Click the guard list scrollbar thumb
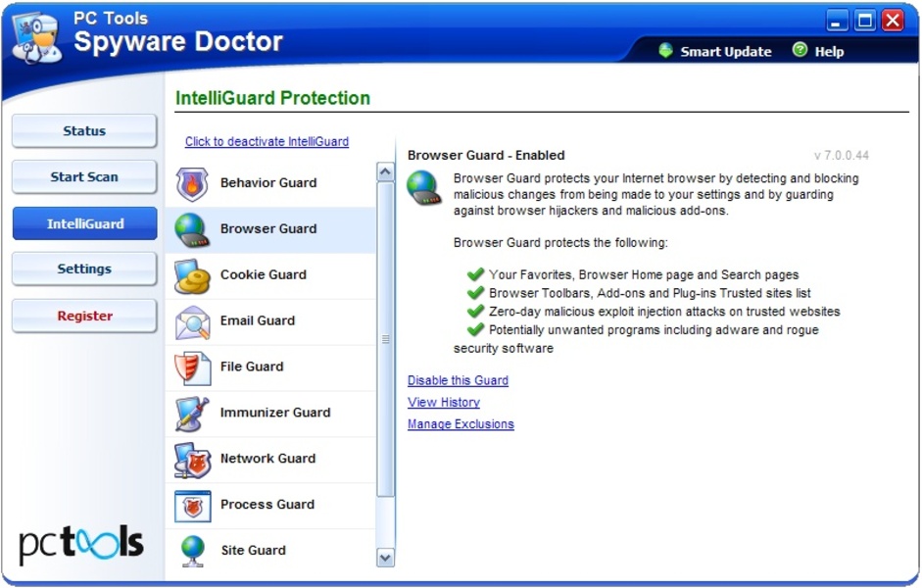This screenshot has height=588, width=922. 385,340
